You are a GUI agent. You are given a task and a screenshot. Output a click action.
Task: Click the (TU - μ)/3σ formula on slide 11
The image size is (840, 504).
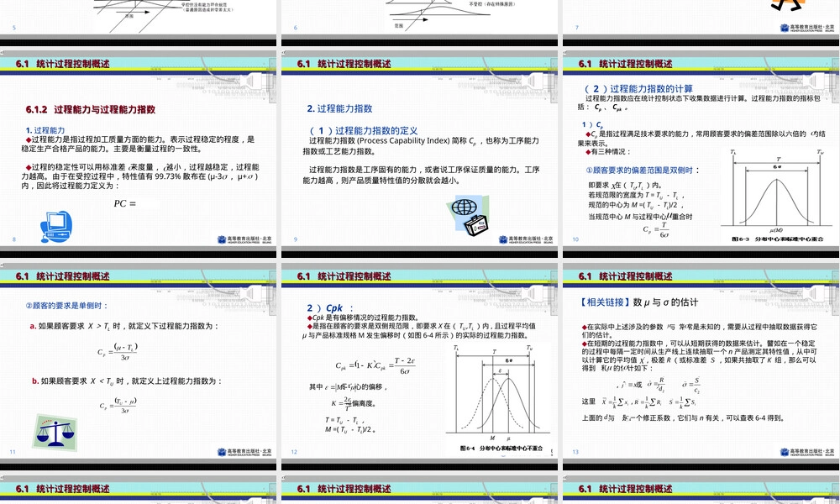pos(118,405)
